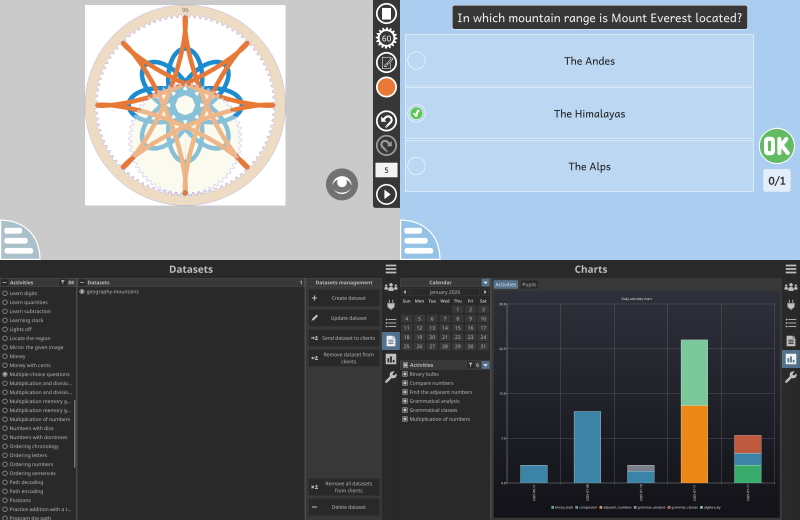Open wrench settings icon in Charts sidebar

coord(790,377)
